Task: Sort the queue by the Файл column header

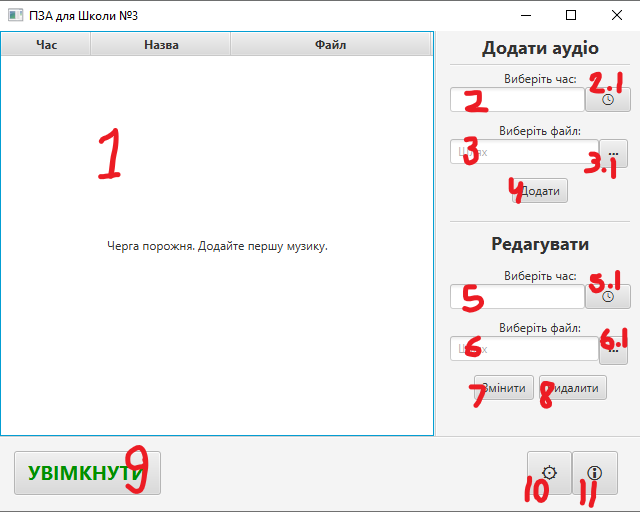Action: 330,44
